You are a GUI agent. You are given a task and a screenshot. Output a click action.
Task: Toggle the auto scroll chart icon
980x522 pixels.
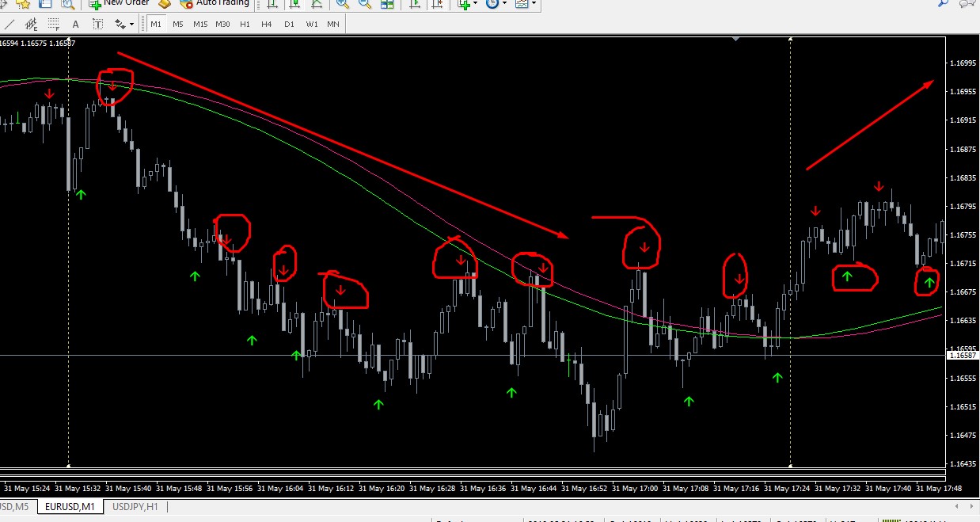(x=414, y=3)
